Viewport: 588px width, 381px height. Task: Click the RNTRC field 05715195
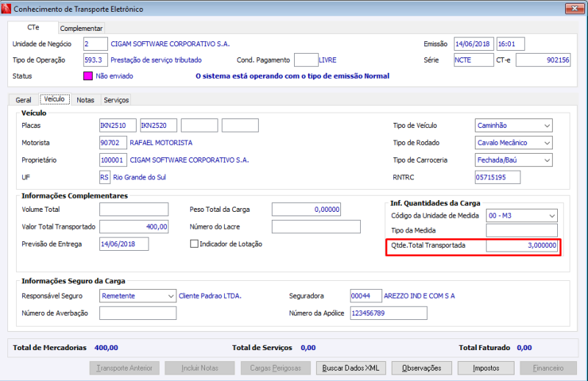pyautogui.click(x=498, y=177)
